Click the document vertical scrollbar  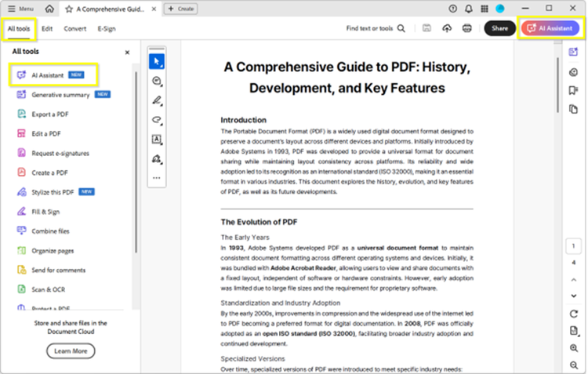point(558,85)
